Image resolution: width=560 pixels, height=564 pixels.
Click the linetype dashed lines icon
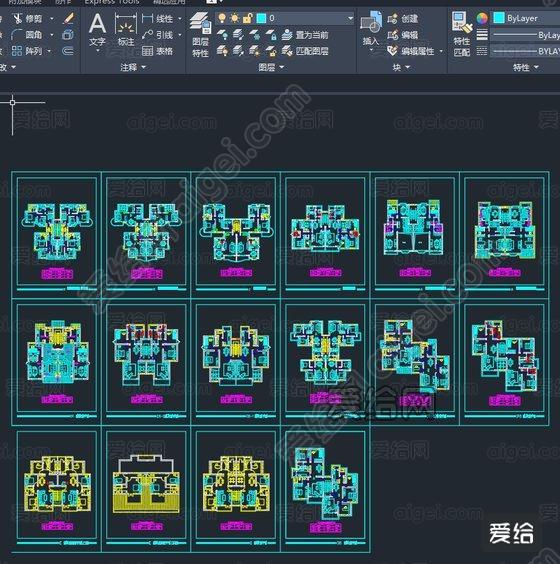click(482, 51)
